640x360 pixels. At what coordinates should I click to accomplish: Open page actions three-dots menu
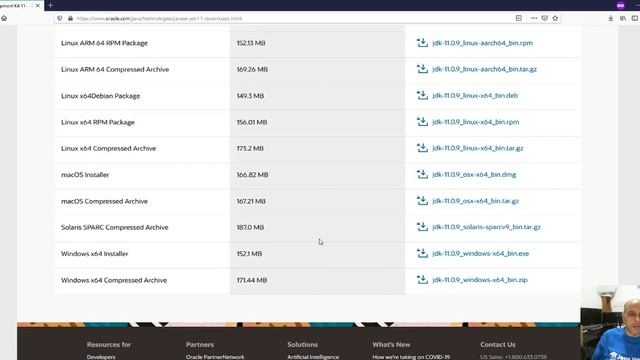(534, 18)
